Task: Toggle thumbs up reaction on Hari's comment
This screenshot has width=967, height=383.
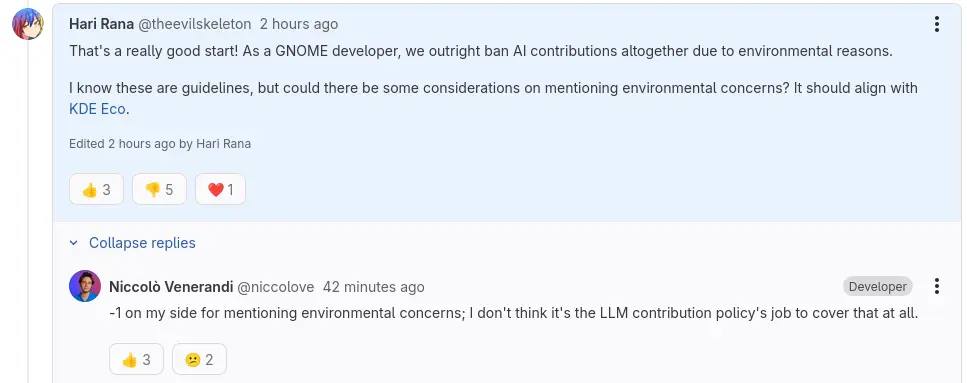Action: coord(96,189)
